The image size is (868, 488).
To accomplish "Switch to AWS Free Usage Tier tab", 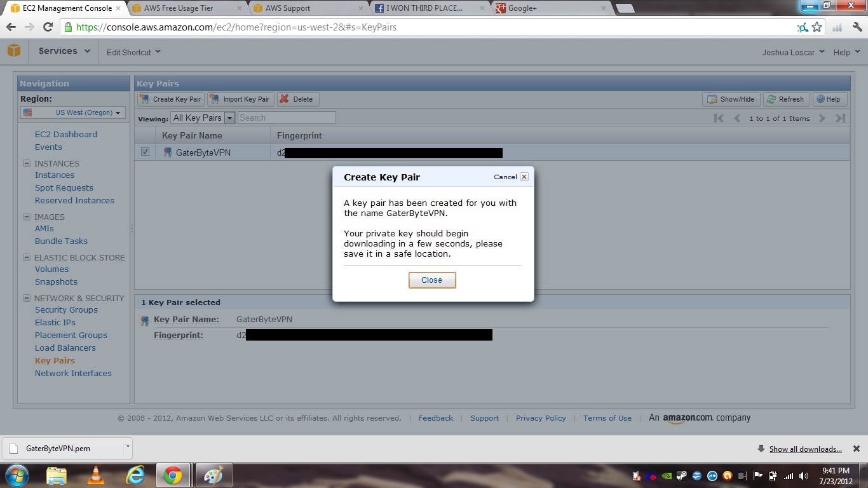I will tap(186, 8).
